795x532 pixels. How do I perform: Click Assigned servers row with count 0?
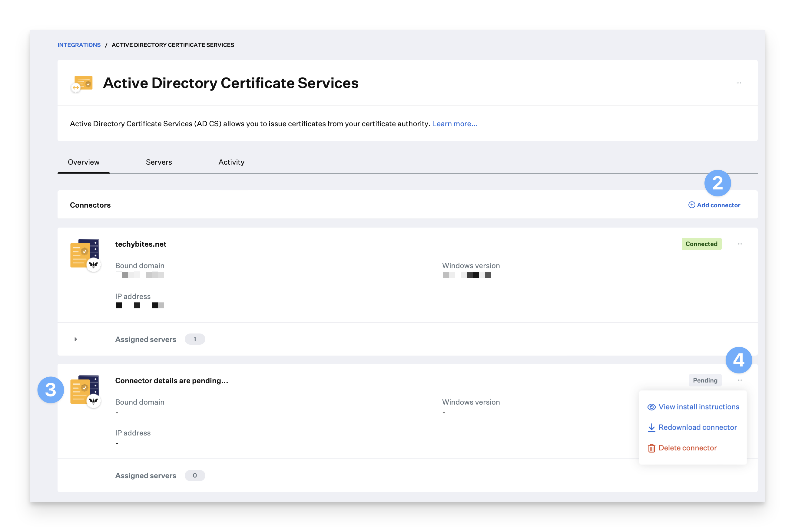(x=146, y=476)
